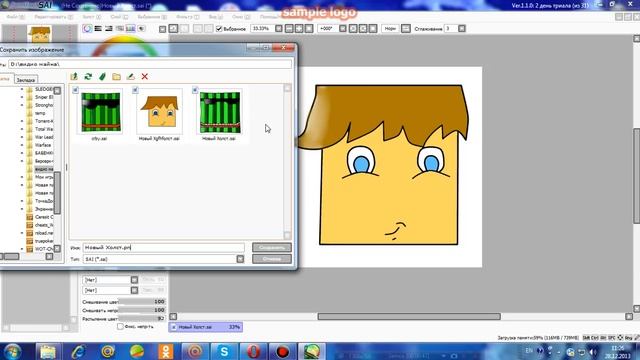The image size is (640, 360).
Task: Click the red X delete icon
Action: [x=144, y=76]
